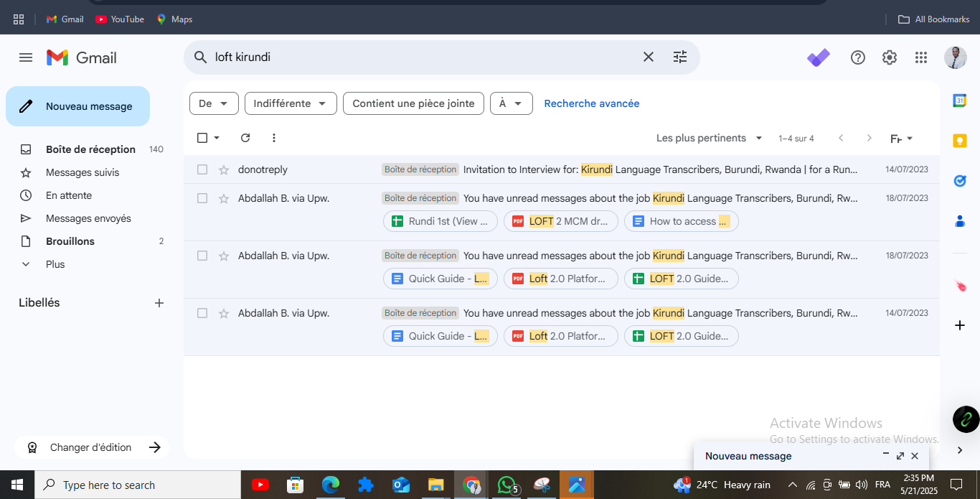This screenshot has width=980, height=499.
Task: Open the Gmail main menu hamburger
Action: [26, 57]
